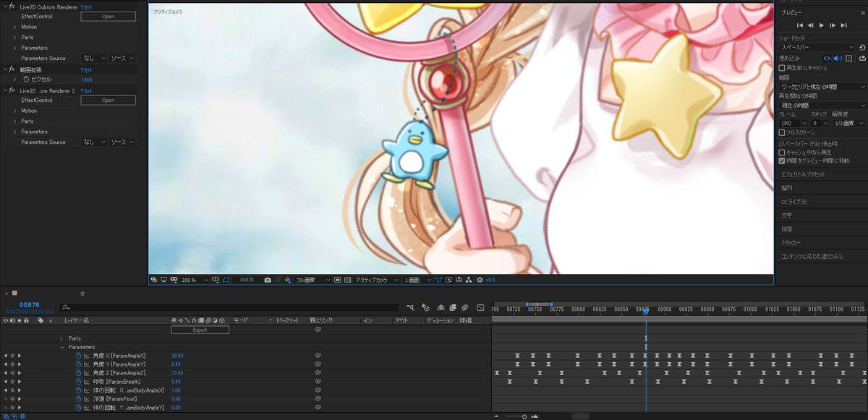This screenshot has height=420, width=868.
Task: Choose grid and guide options
Action: [x=216, y=280]
